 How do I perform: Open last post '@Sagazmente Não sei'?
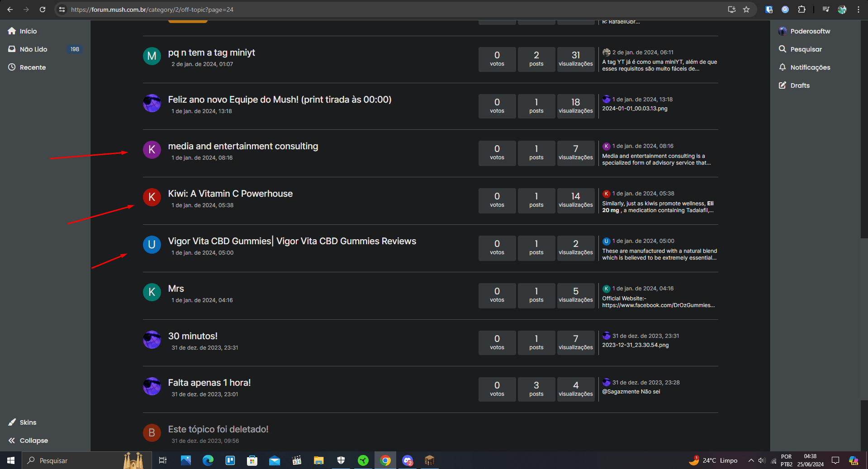point(631,392)
